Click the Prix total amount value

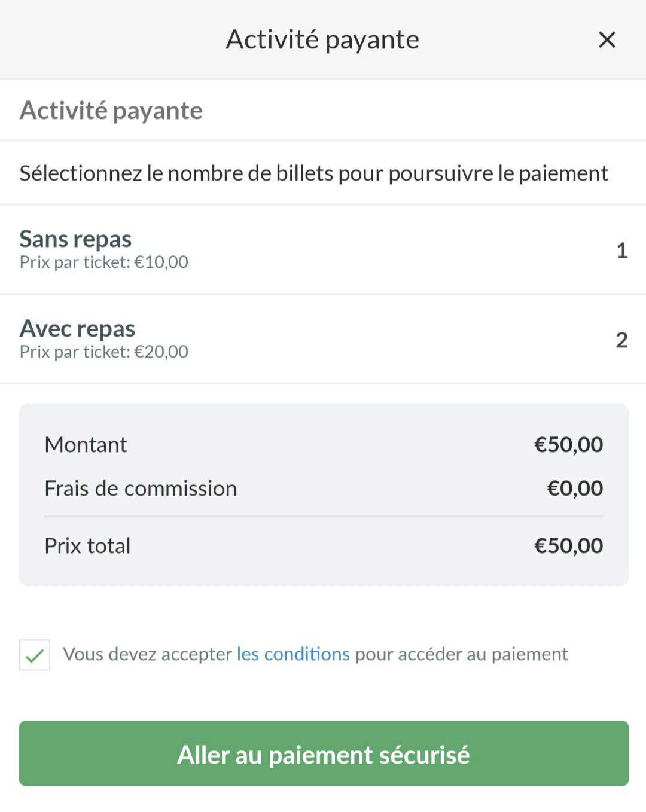pos(568,546)
